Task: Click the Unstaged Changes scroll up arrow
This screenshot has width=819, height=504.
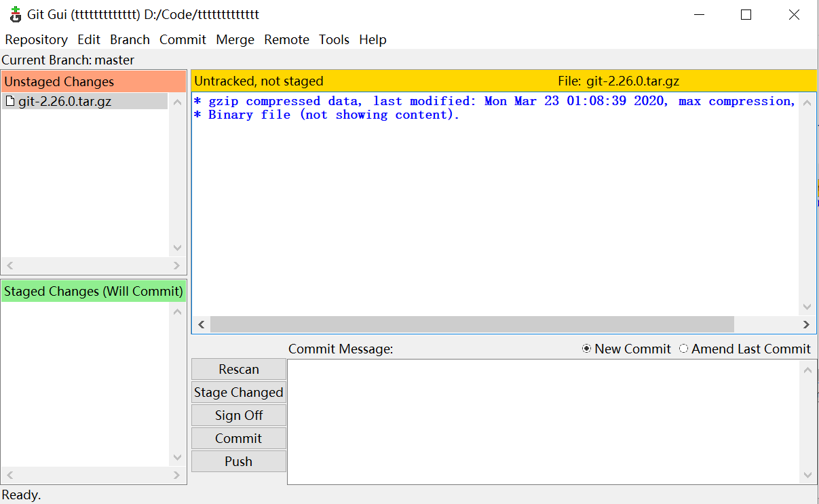Action: click(x=177, y=103)
